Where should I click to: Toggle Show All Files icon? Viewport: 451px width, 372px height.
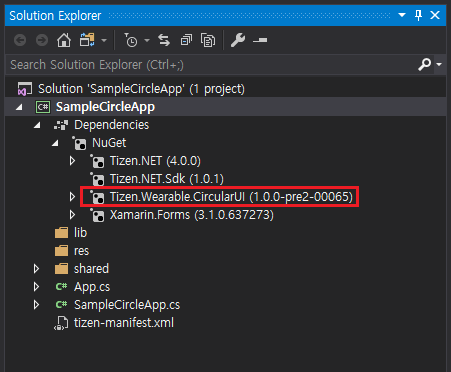pyautogui.click(x=208, y=41)
